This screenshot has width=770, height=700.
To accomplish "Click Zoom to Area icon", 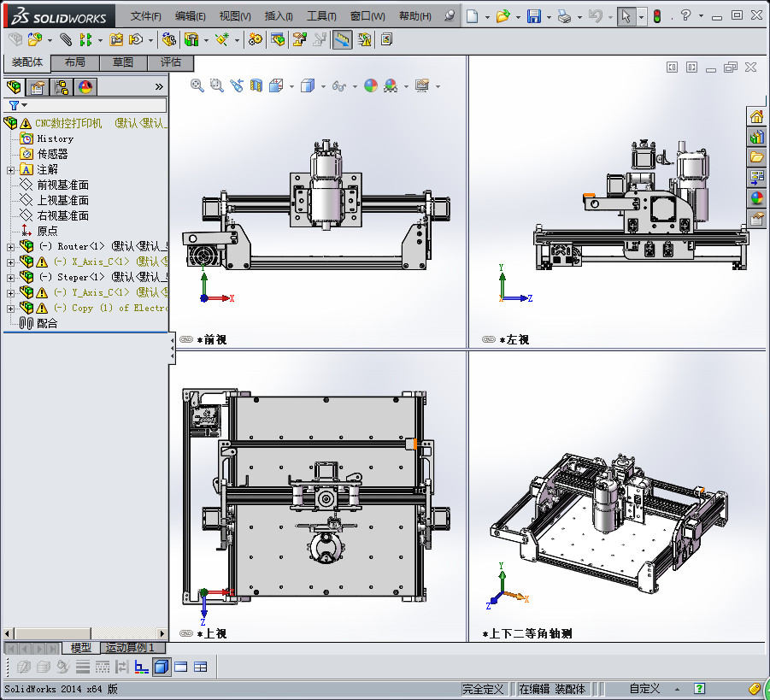I will click(216, 85).
